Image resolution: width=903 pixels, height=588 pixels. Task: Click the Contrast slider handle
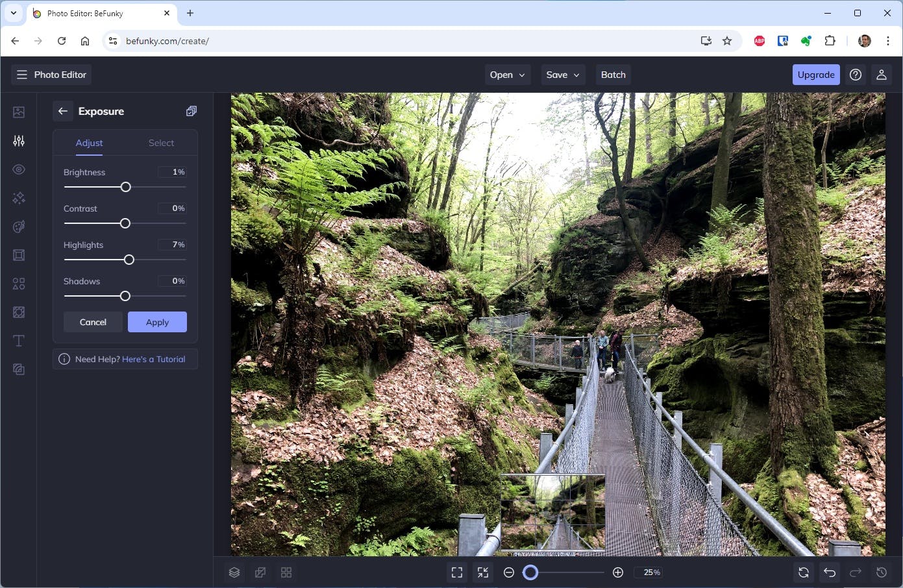tap(125, 223)
